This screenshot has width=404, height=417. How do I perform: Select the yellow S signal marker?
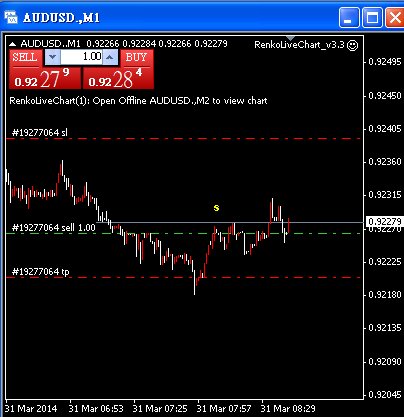[216, 208]
